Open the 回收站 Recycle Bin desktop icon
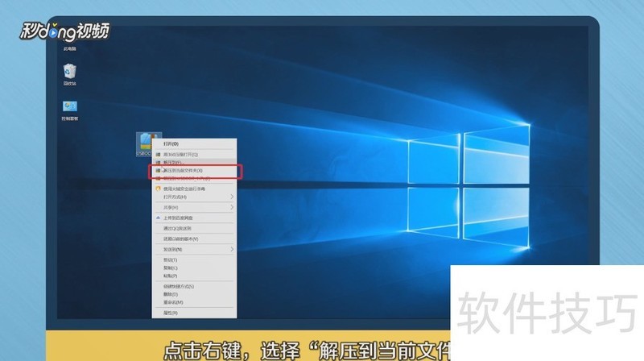Image resolution: width=644 pixels, height=361 pixels. pyautogui.click(x=69, y=74)
